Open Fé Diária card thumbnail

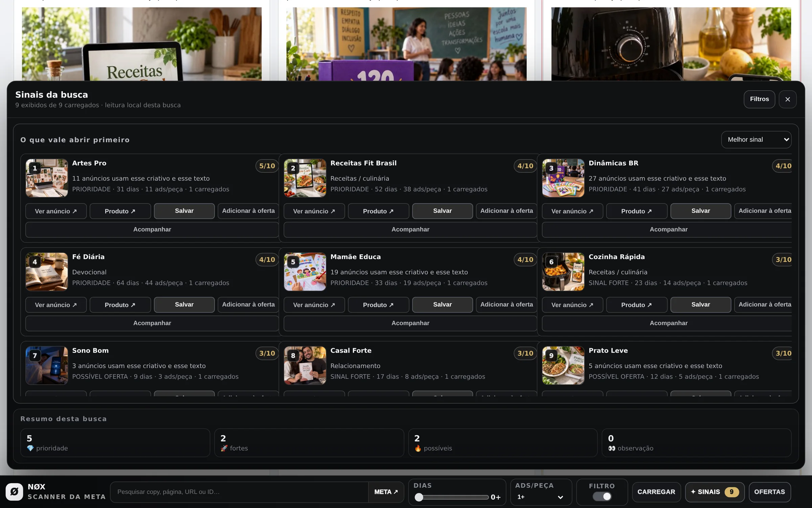(47, 272)
